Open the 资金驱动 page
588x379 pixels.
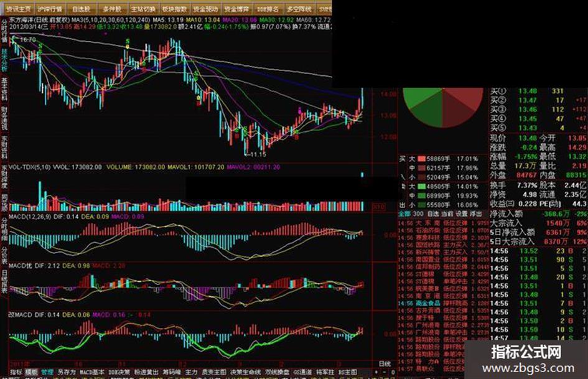click(x=205, y=9)
